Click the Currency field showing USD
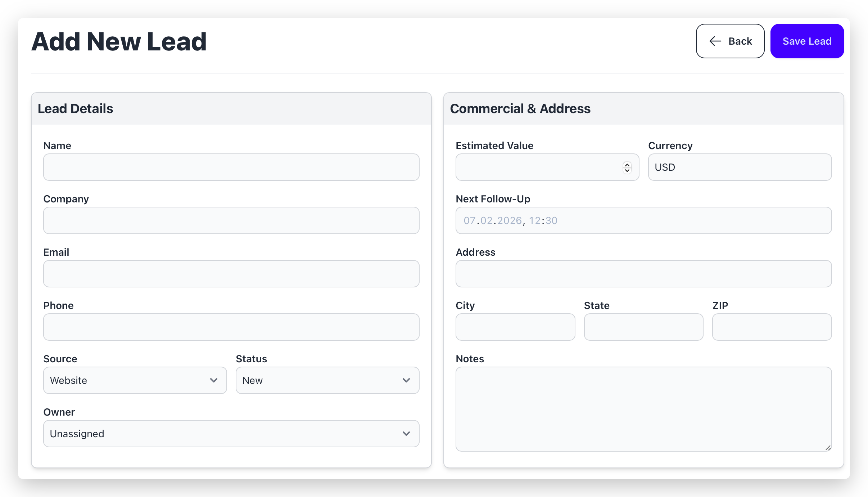Image resolution: width=868 pixels, height=497 pixels. [x=740, y=167]
